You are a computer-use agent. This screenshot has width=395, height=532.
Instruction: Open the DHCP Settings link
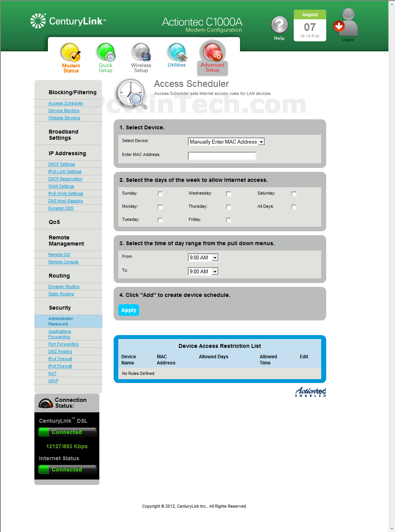point(61,164)
